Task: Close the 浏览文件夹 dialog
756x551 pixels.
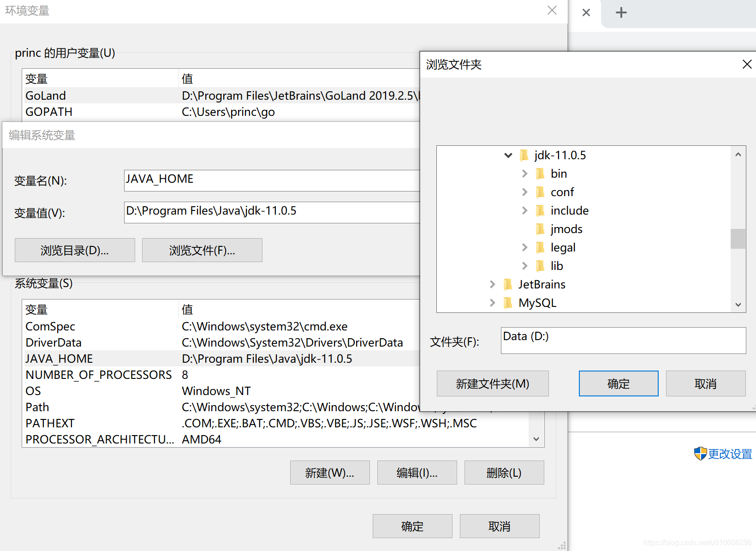Action: click(x=747, y=64)
